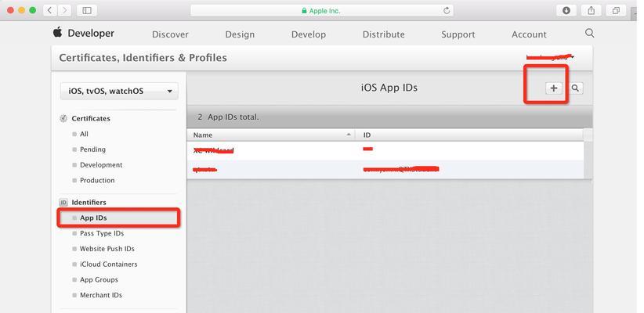
Task: Click the Certificates, Identifiers & Profiles title
Action: coord(143,57)
